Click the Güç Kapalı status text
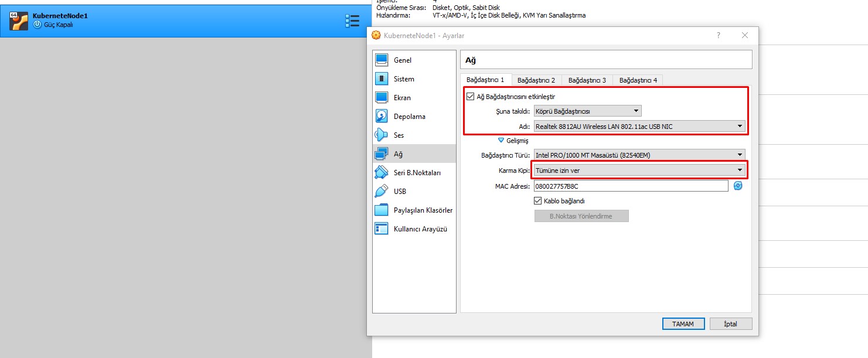This screenshot has width=868, height=358. pos(59,25)
